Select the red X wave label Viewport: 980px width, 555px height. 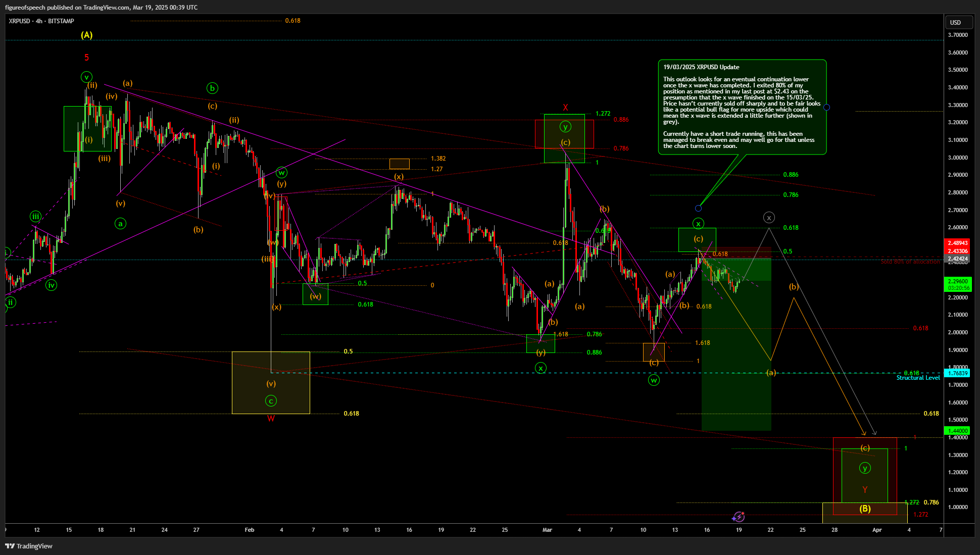[x=565, y=108]
